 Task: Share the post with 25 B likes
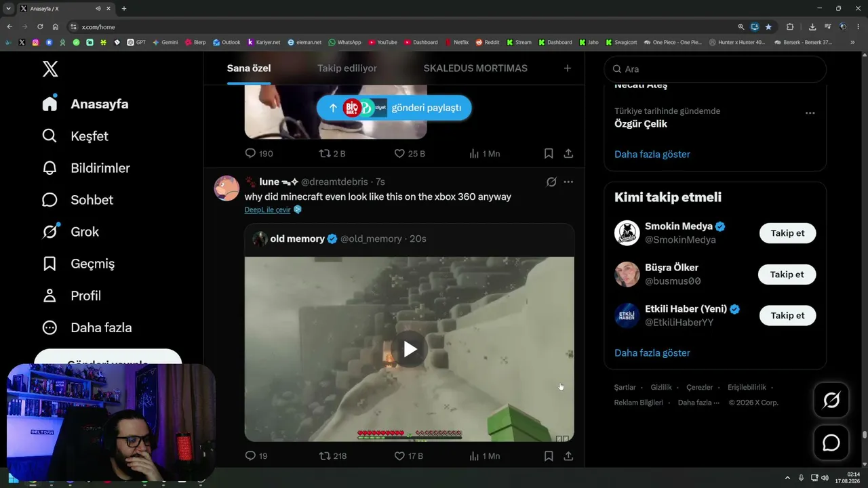[568, 154]
